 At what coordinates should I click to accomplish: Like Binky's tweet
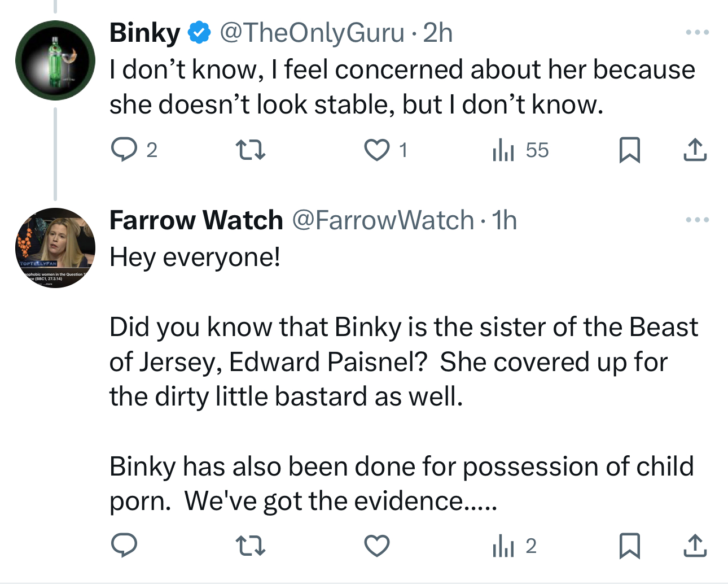376,150
